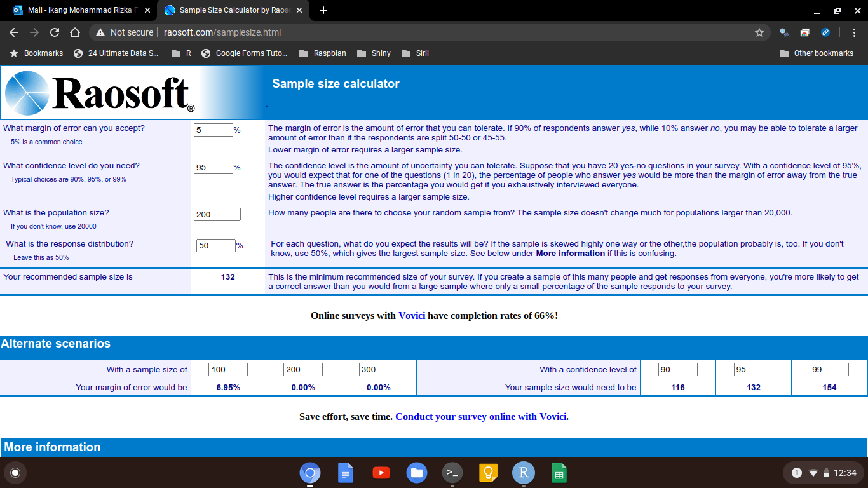The height and width of the screenshot is (488, 868).
Task: Open the clock showing 12:34
Action: (x=845, y=473)
